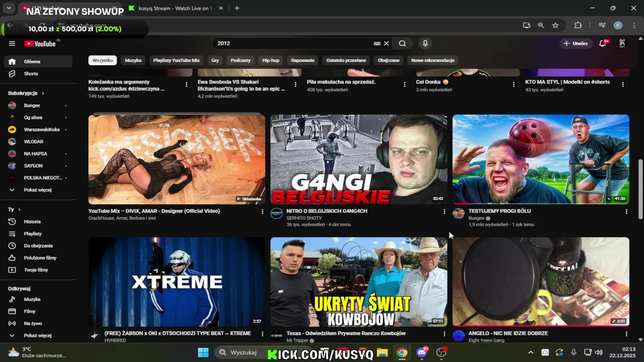The height and width of the screenshot is (362, 644).
Task: Open the YouTube account avatar menu
Action: 622,43
